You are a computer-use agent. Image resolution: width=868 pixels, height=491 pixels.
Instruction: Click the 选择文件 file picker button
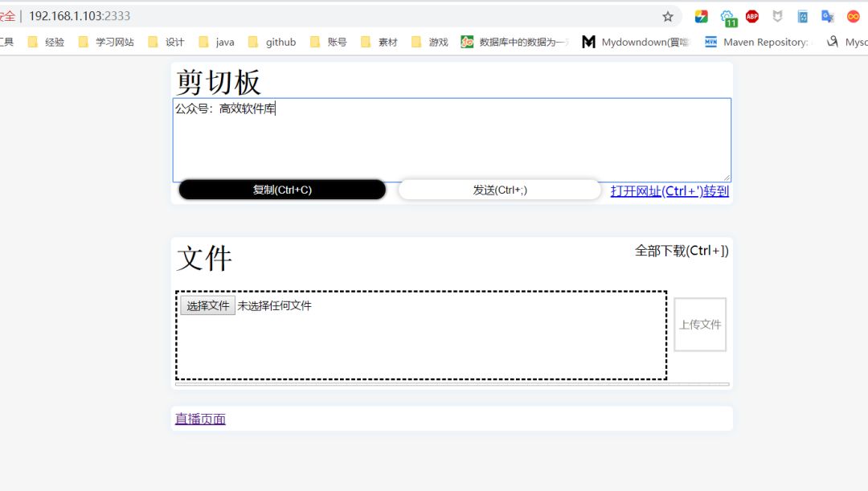[x=207, y=305]
